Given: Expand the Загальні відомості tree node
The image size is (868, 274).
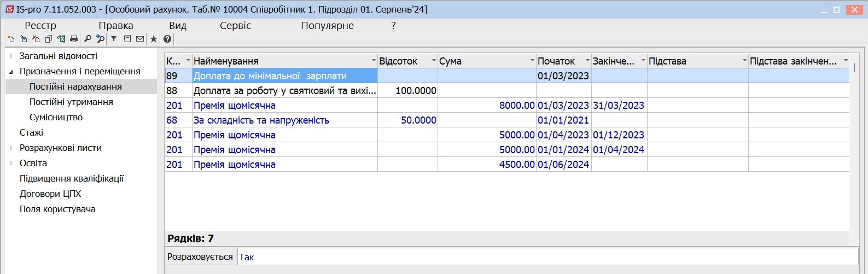Looking at the screenshot, I should pos(11,56).
